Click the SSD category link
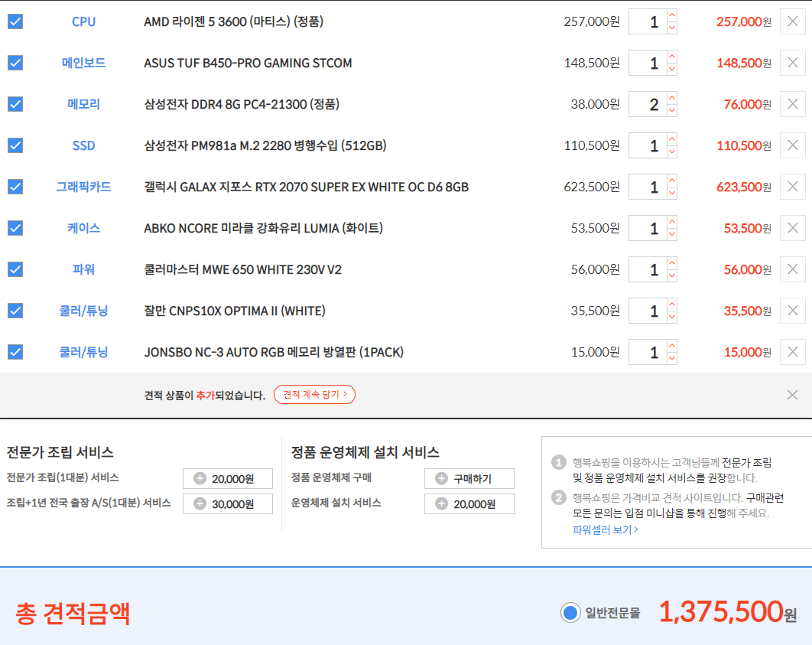The height and width of the screenshot is (645, 812). [83, 145]
